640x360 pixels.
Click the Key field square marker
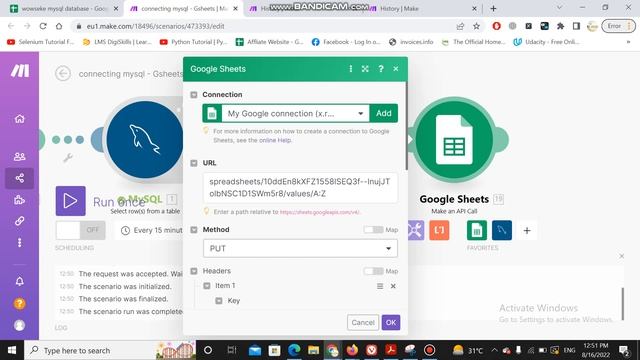(x=219, y=301)
